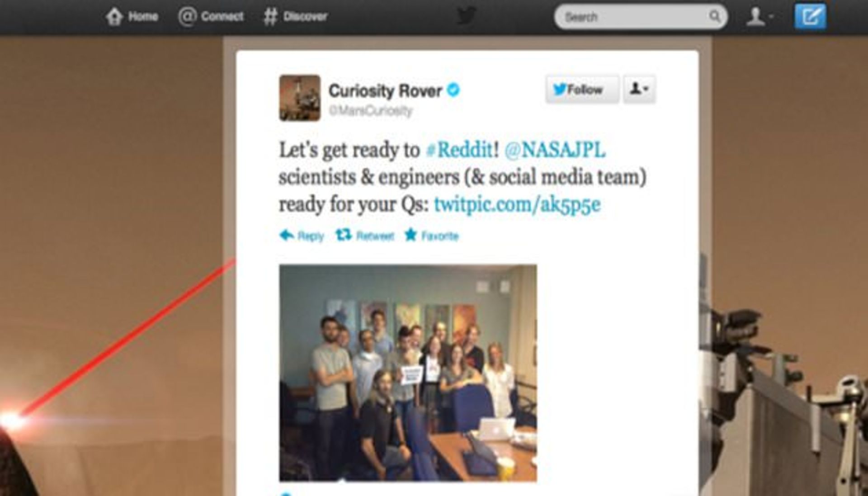This screenshot has width=868, height=496.
Task: Expand the user actions dropdown beside Follow
Action: point(639,90)
